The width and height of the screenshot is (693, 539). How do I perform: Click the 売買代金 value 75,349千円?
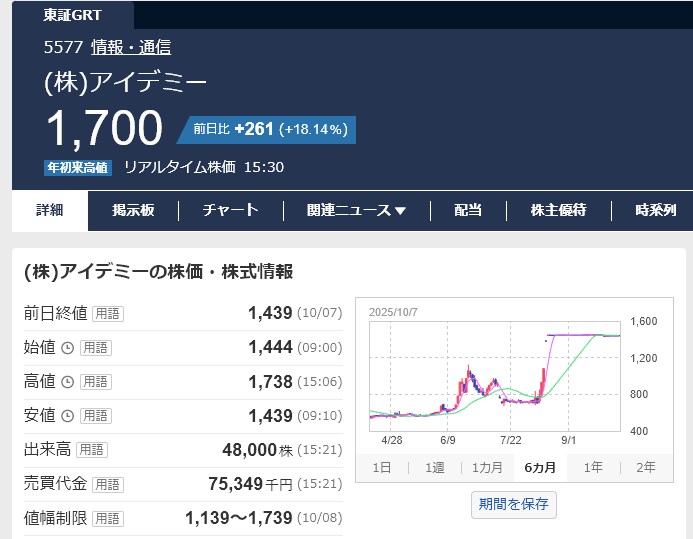pyautogui.click(x=251, y=484)
